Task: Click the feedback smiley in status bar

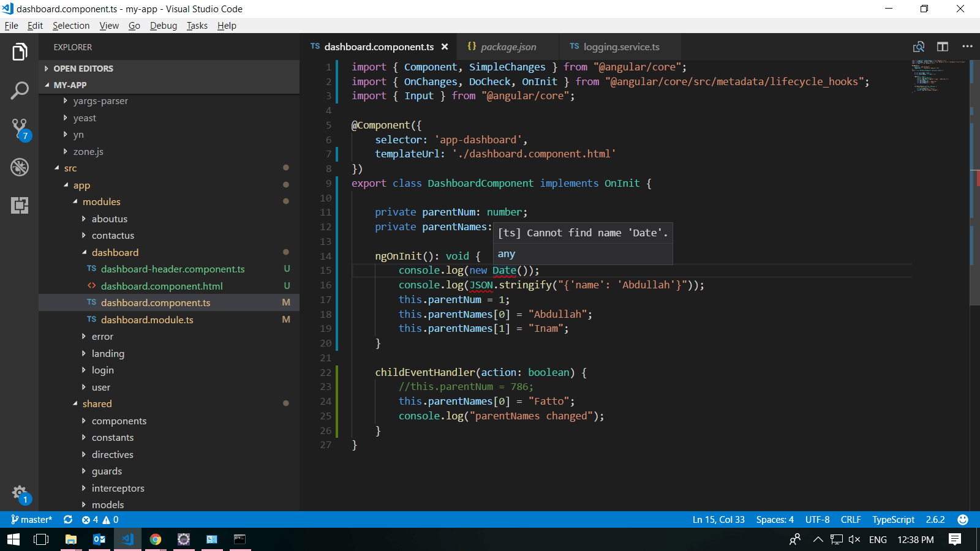Action: (963, 520)
